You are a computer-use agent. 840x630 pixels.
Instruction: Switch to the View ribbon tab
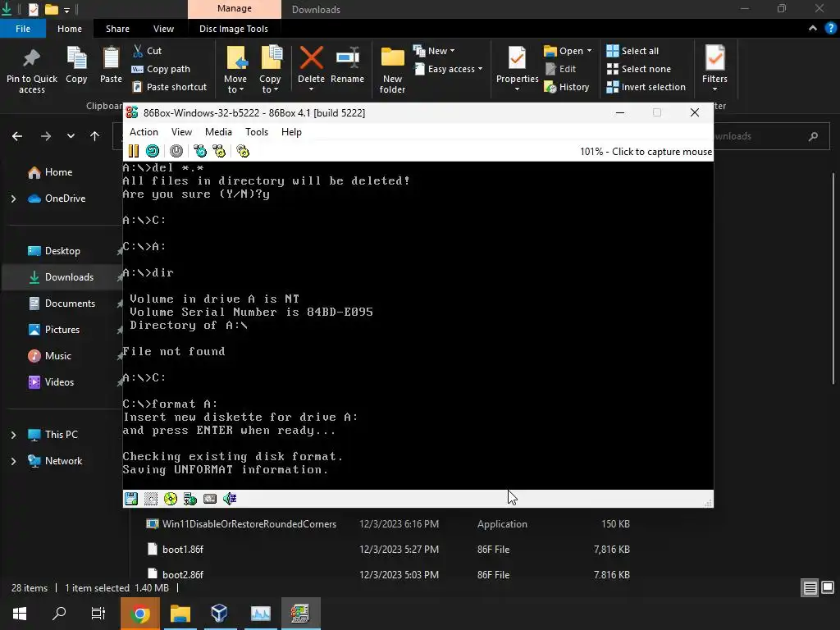163,29
